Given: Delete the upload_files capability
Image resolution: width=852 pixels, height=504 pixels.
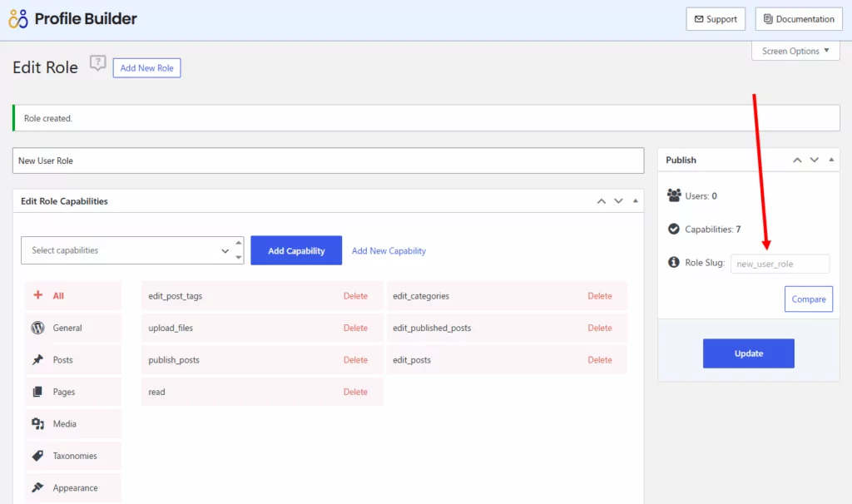Looking at the screenshot, I should click(x=355, y=329).
